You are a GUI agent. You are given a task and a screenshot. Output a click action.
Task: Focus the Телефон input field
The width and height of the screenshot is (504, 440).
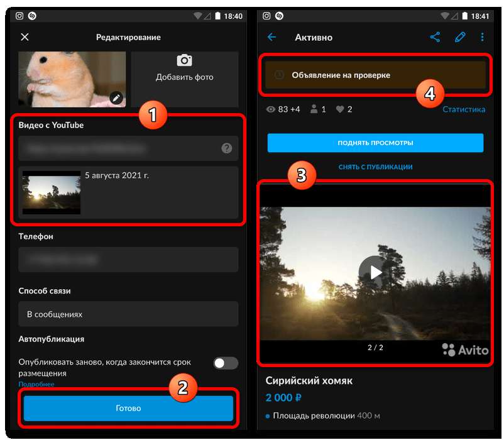[128, 260]
